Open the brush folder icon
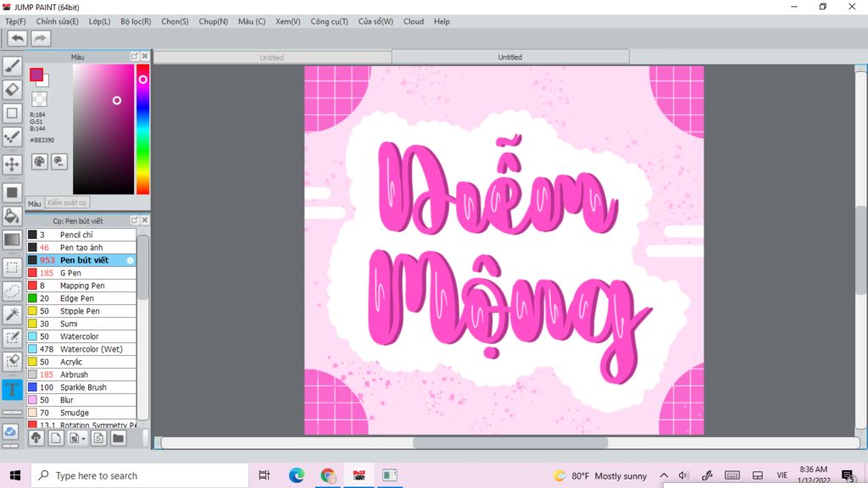868x488 pixels. (x=118, y=438)
